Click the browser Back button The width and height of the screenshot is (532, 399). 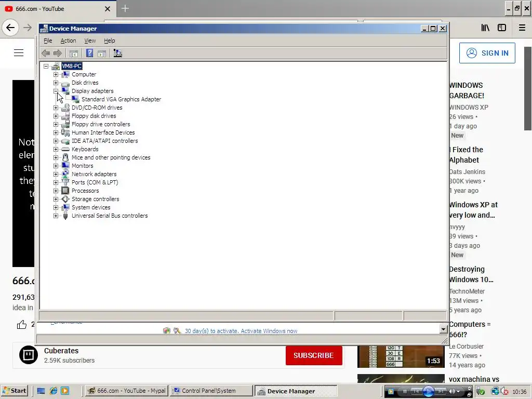pos(10,28)
